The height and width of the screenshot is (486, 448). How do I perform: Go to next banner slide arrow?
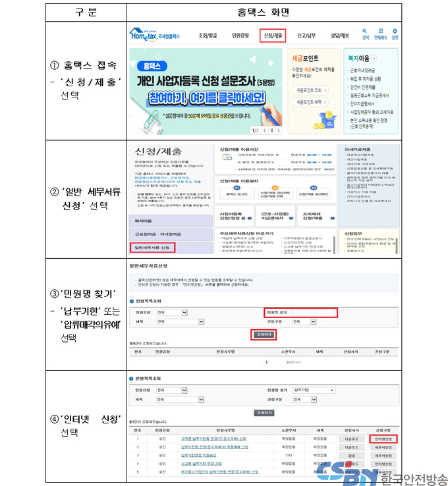[279, 130]
